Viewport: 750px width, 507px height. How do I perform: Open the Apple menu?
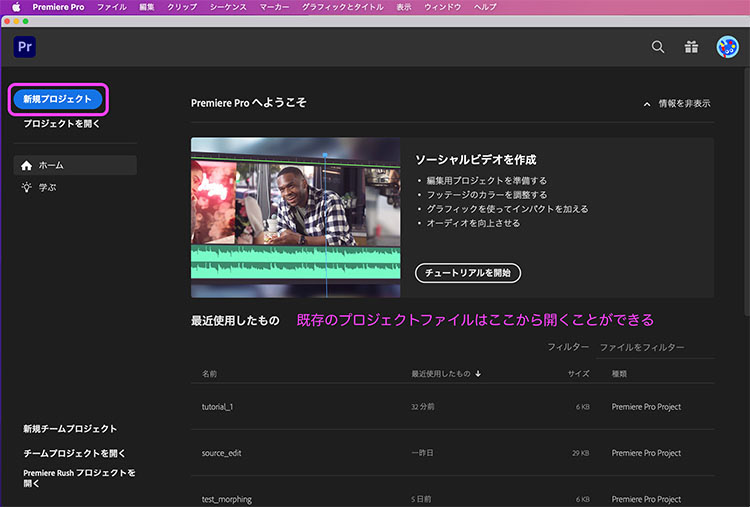pyautogui.click(x=16, y=7)
